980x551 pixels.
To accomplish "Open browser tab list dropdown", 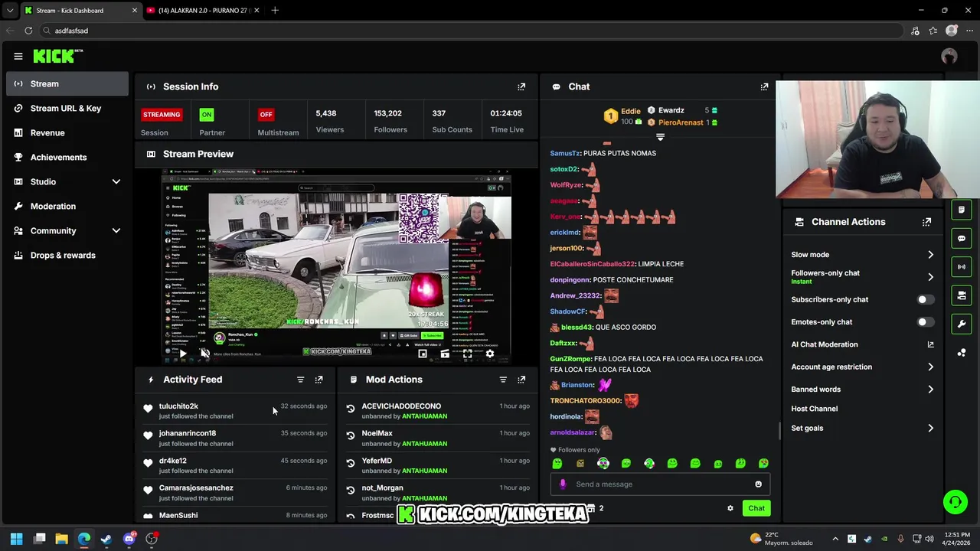I will click(9, 11).
